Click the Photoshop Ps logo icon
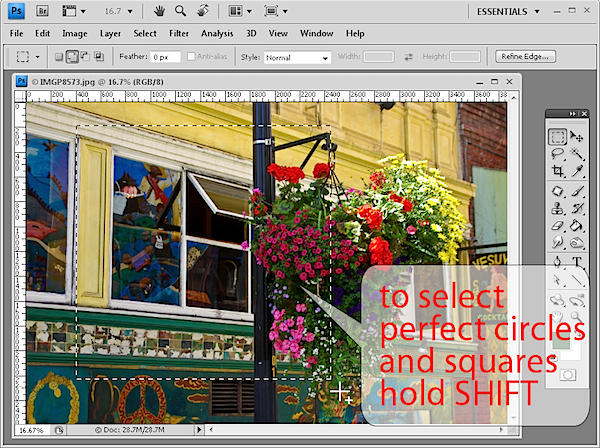This screenshot has width=600, height=448. pos(16,11)
